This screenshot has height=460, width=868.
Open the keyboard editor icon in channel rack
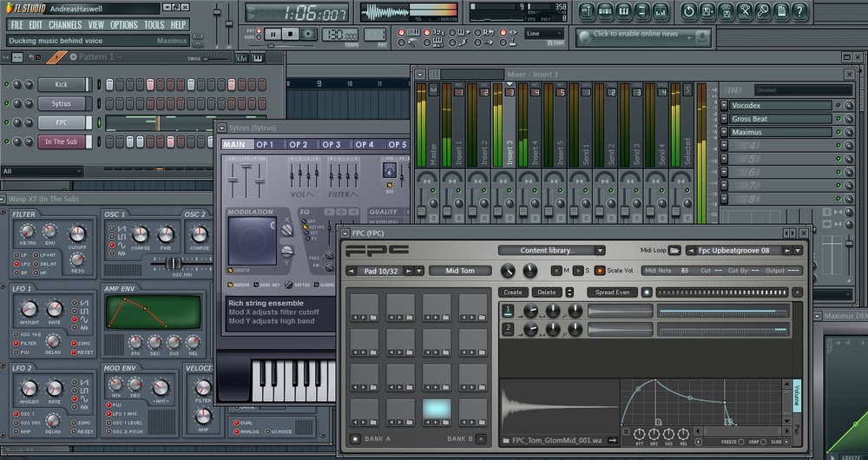(x=258, y=57)
